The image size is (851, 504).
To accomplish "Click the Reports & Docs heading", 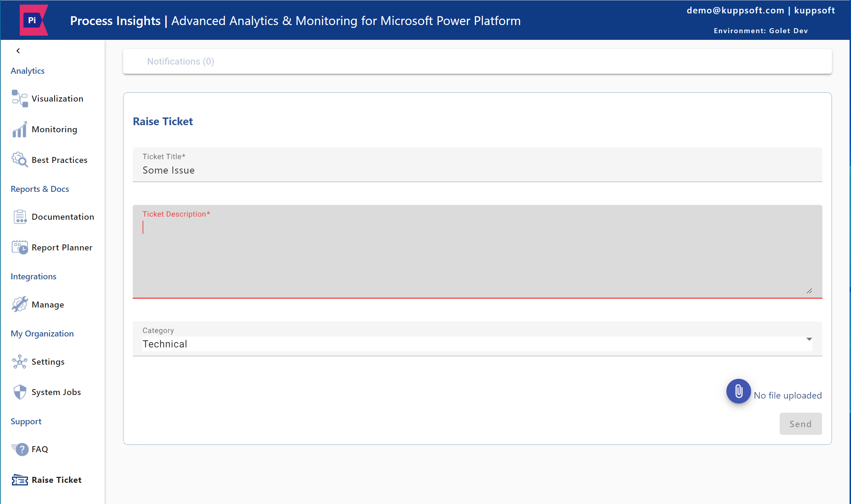I will [x=40, y=189].
